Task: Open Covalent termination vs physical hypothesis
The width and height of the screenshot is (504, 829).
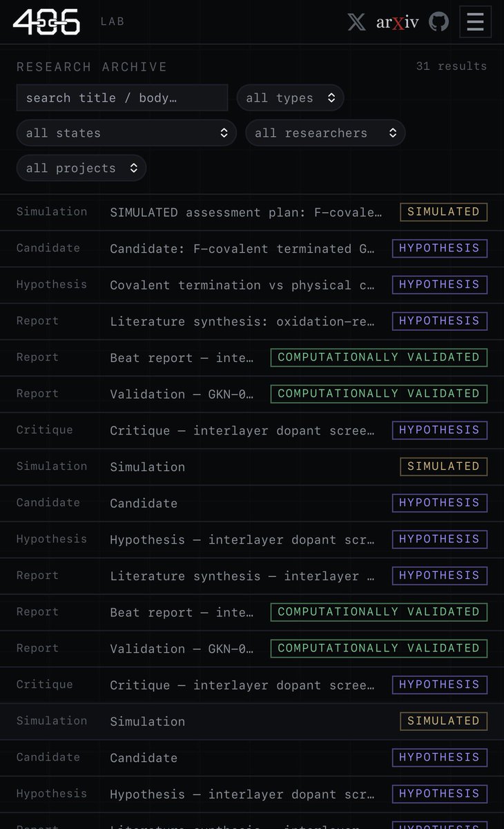Action: (252, 285)
